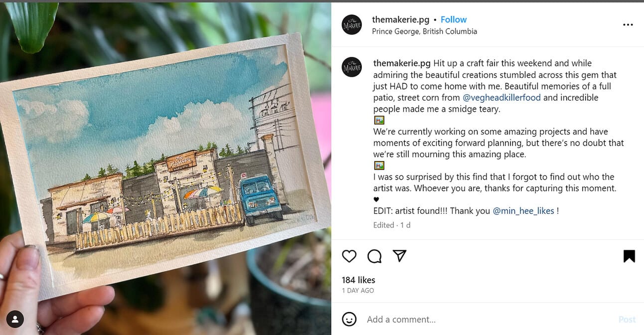Open emoji picker smiley icon
The height and width of the screenshot is (335, 644).
tap(349, 319)
